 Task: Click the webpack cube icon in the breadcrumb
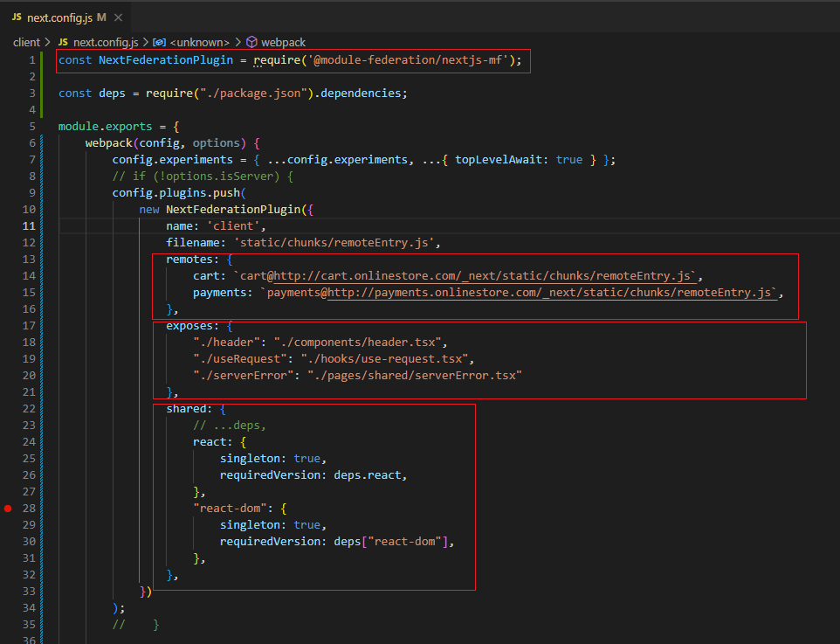click(251, 42)
